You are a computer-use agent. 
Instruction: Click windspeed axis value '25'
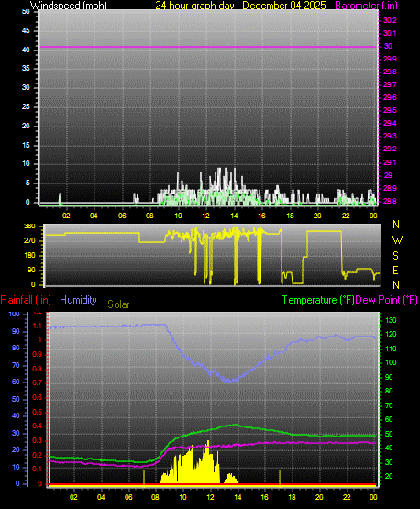[x=26, y=106]
